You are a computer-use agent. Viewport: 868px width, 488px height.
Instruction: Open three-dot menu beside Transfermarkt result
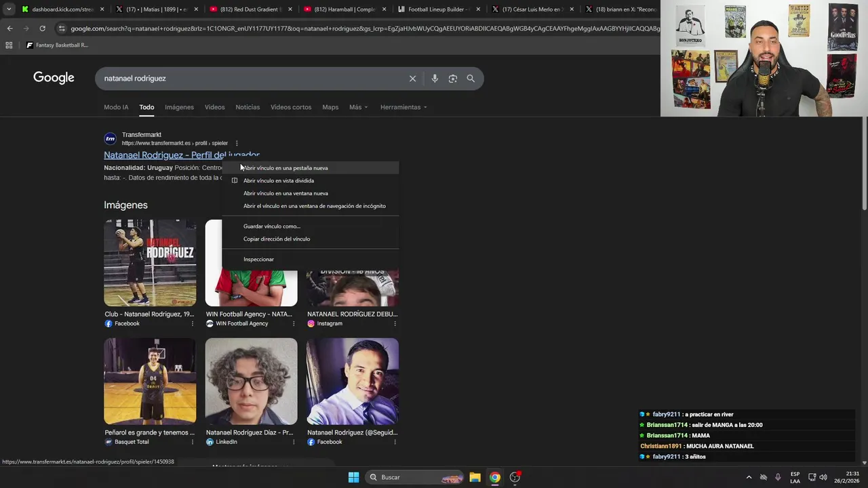(x=237, y=143)
